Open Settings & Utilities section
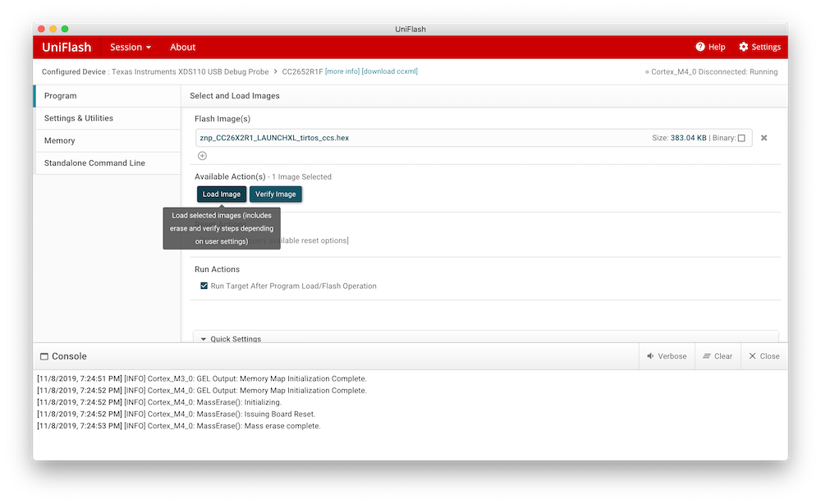This screenshot has width=821, height=504. (x=108, y=118)
